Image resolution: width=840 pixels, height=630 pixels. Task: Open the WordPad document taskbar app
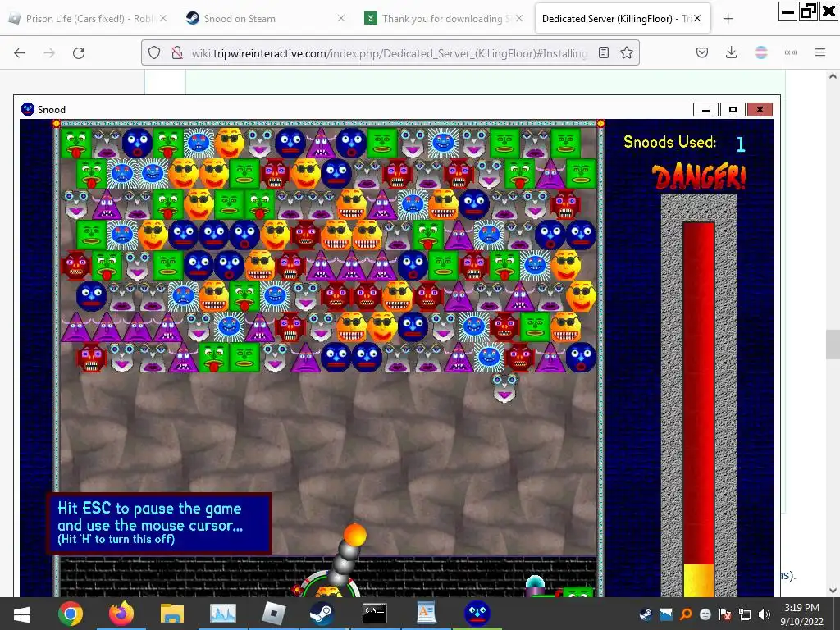tap(426, 614)
